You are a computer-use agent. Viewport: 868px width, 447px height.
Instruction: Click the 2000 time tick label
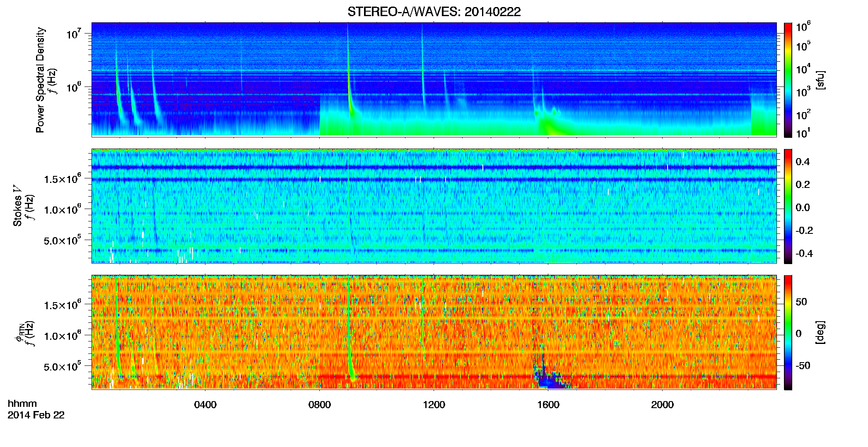click(x=663, y=405)
